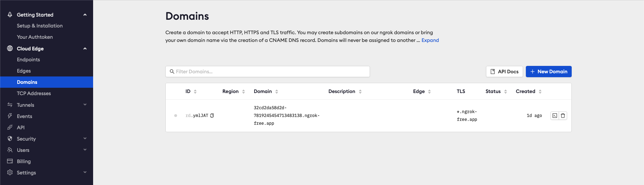The height and width of the screenshot is (185, 644).
Task: Open the Events menu item
Action: pos(24,116)
